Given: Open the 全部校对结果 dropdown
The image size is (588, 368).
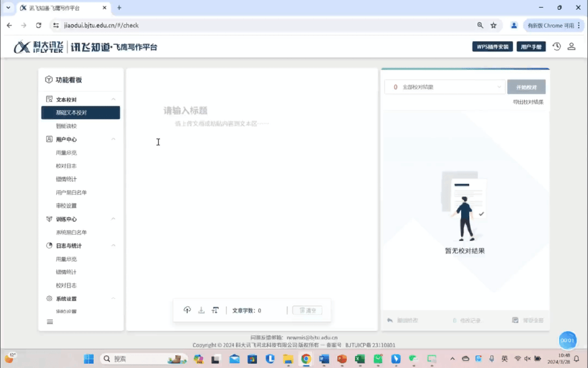Looking at the screenshot, I should point(445,87).
